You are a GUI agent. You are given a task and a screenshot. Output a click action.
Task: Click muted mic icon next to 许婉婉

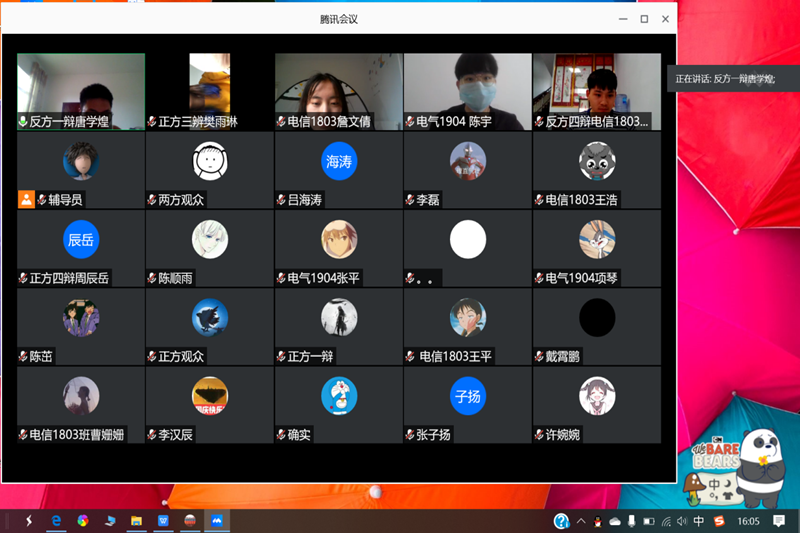pos(539,435)
